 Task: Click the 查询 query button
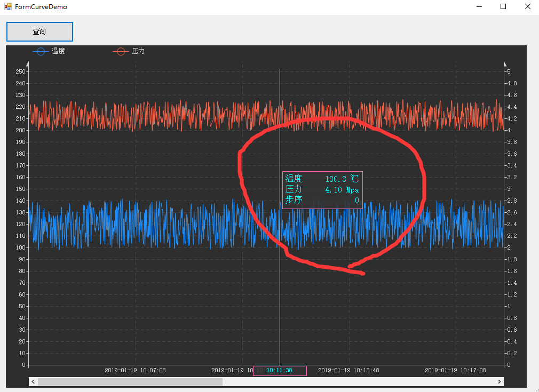tap(39, 31)
